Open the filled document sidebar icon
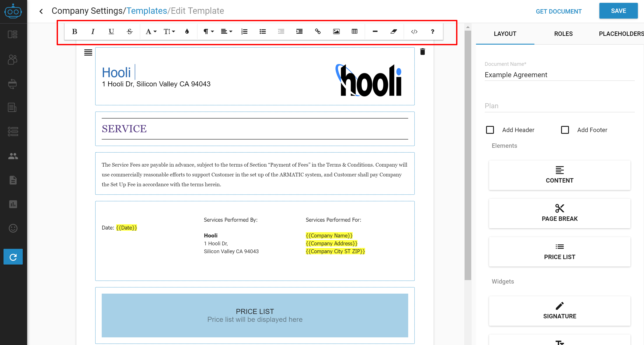Viewport: 644px width, 345px height. [13, 180]
